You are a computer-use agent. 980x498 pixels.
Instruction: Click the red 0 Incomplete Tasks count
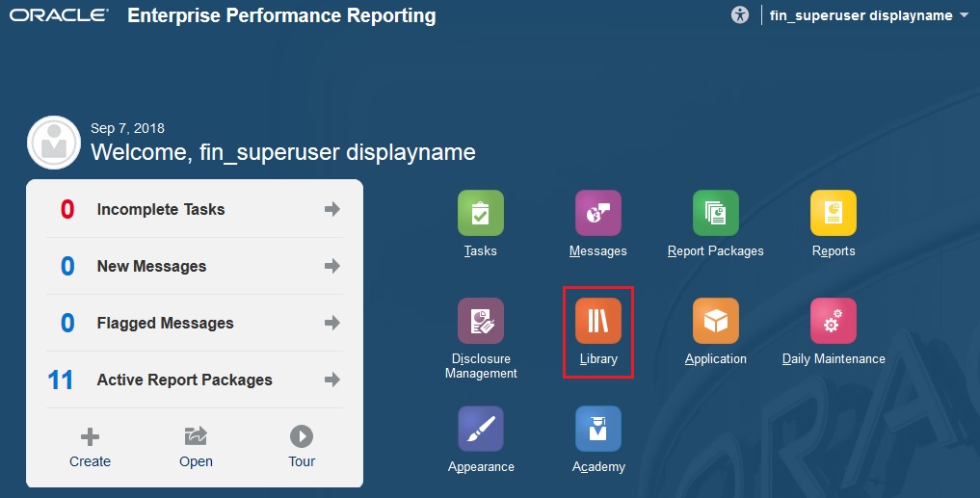[x=67, y=209]
